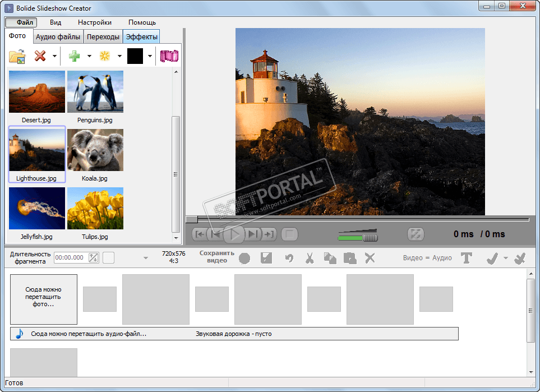Click the single checkmark apply icon
The width and height of the screenshot is (540, 392).
click(492, 258)
